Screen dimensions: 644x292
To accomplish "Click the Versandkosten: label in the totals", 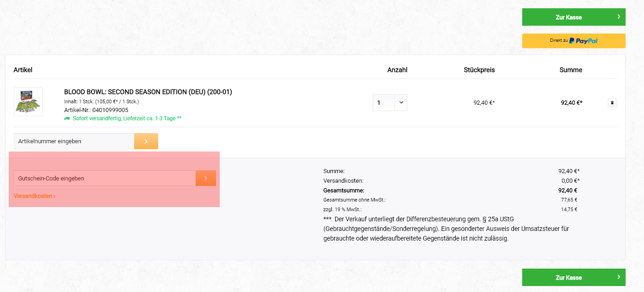I will [343, 181].
